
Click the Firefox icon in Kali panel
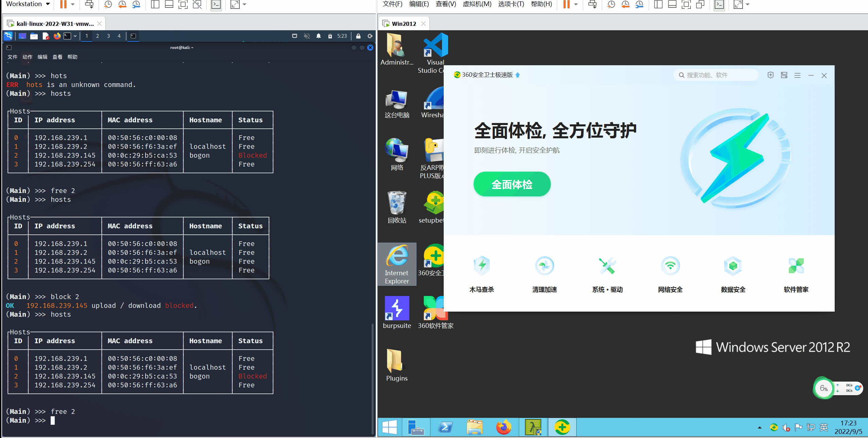point(57,36)
